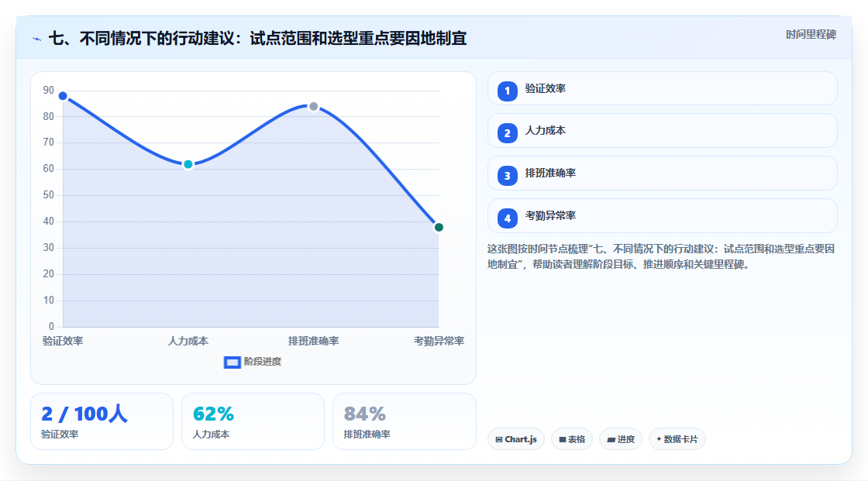Image resolution: width=868 pixels, height=481 pixels.
Task: Click the lightning icon beside the title
Action: [x=37, y=39]
